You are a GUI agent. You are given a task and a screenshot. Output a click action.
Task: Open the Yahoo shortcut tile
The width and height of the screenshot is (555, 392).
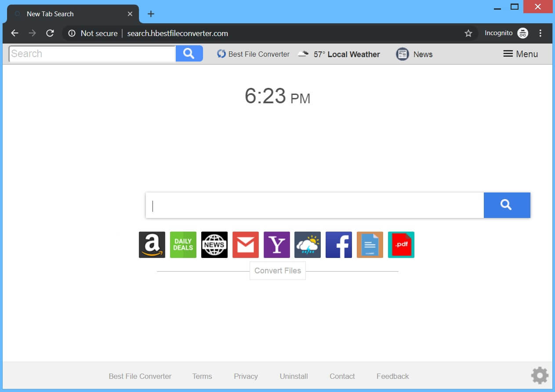(277, 245)
